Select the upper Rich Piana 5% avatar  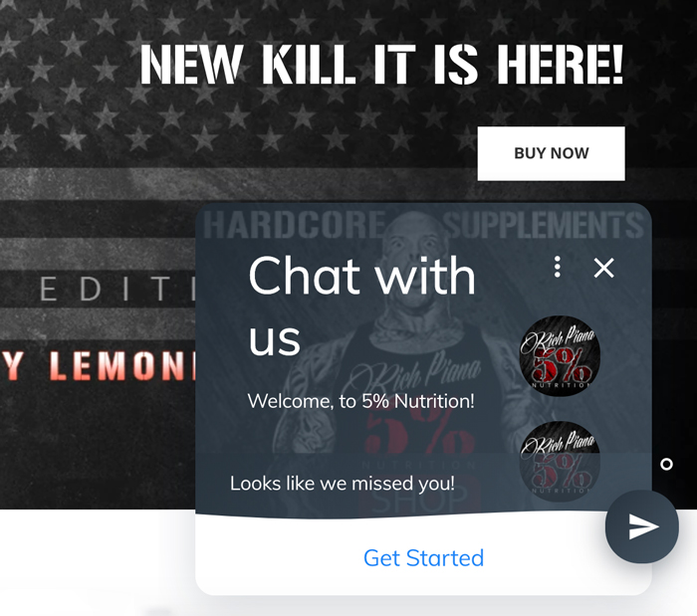[x=560, y=356]
